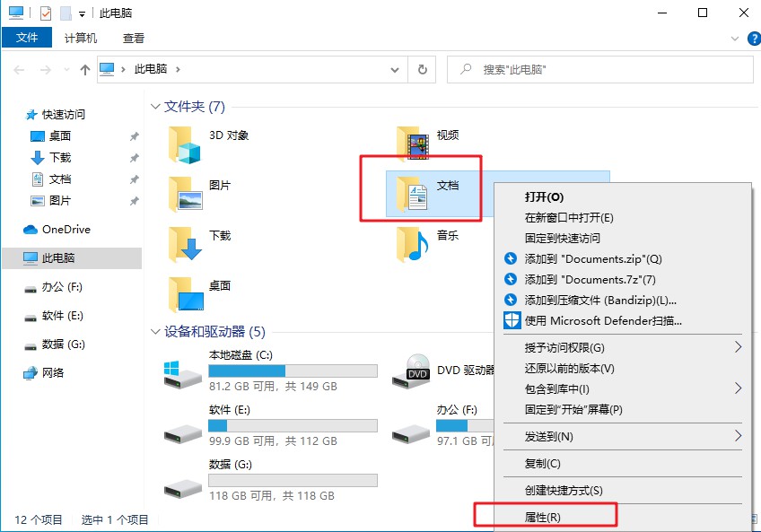Choose 属性(R) from context menu
This screenshot has width=761, height=532.
543,517
